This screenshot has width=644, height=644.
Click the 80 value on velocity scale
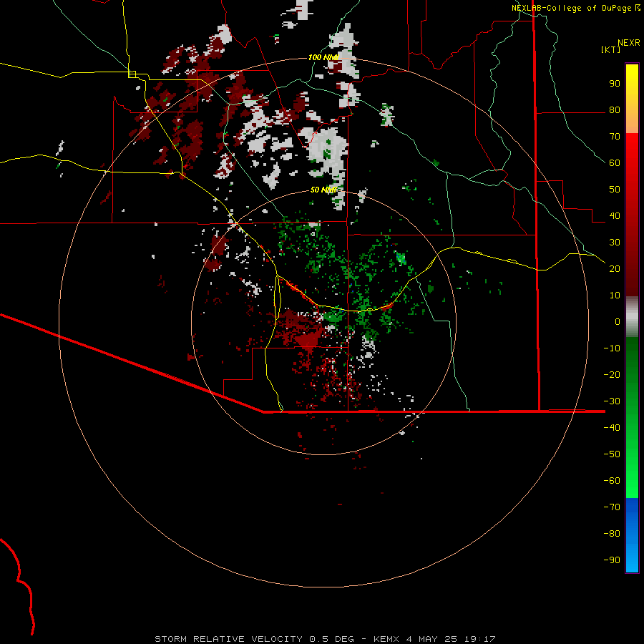click(x=615, y=110)
